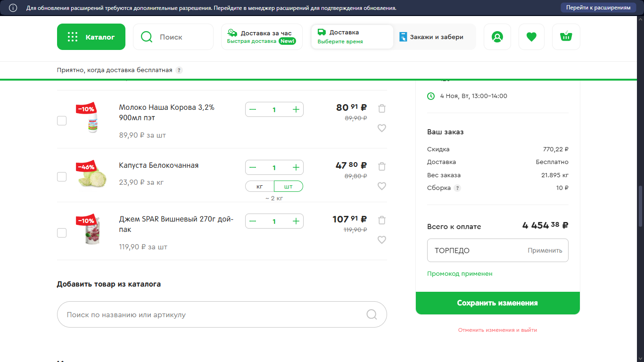The height and width of the screenshot is (362, 644).
Task: Focus the promo code field with ТОРПЕДО
Action: (x=476, y=250)
